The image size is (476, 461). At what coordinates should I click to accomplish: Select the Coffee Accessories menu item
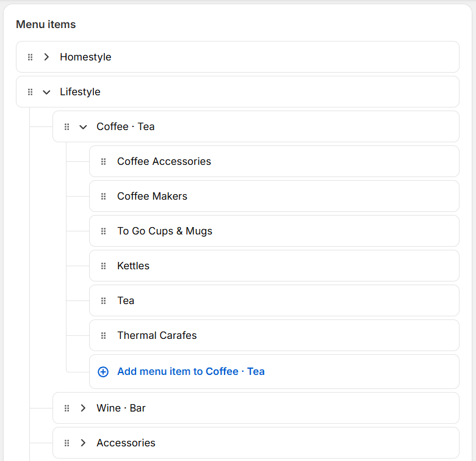[x=164, y=161]
